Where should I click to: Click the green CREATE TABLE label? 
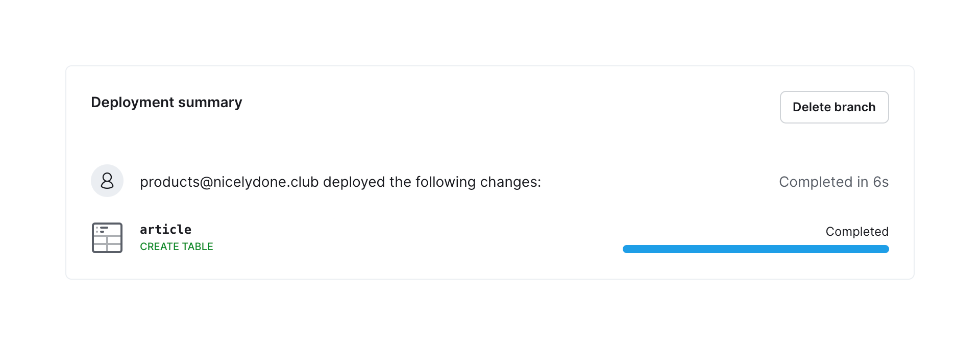coord(177,247)
